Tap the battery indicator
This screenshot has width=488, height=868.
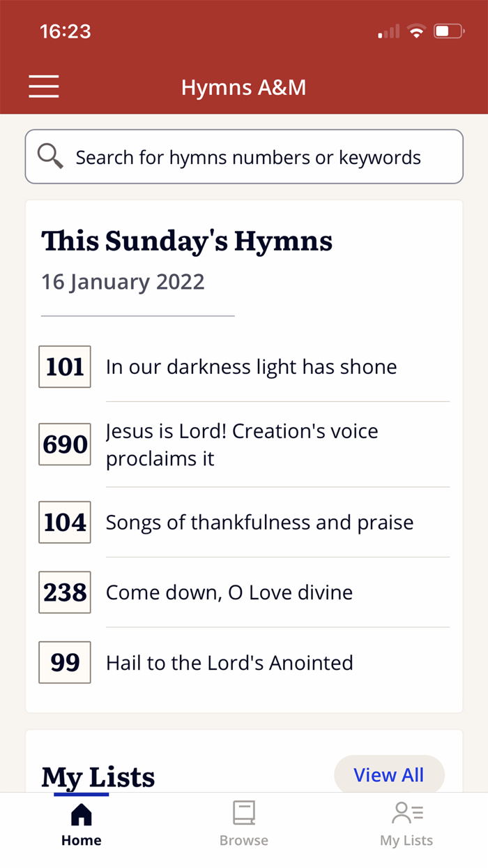448,31
